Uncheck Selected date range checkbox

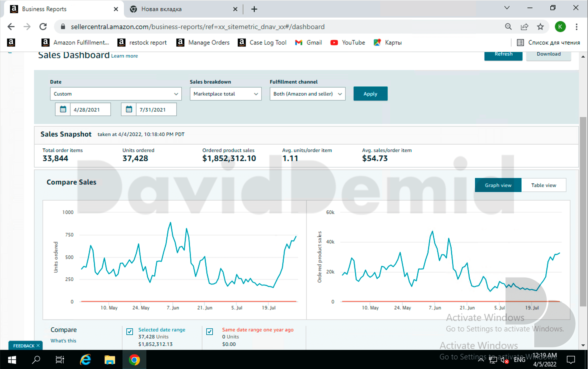[x=130, y=331]
